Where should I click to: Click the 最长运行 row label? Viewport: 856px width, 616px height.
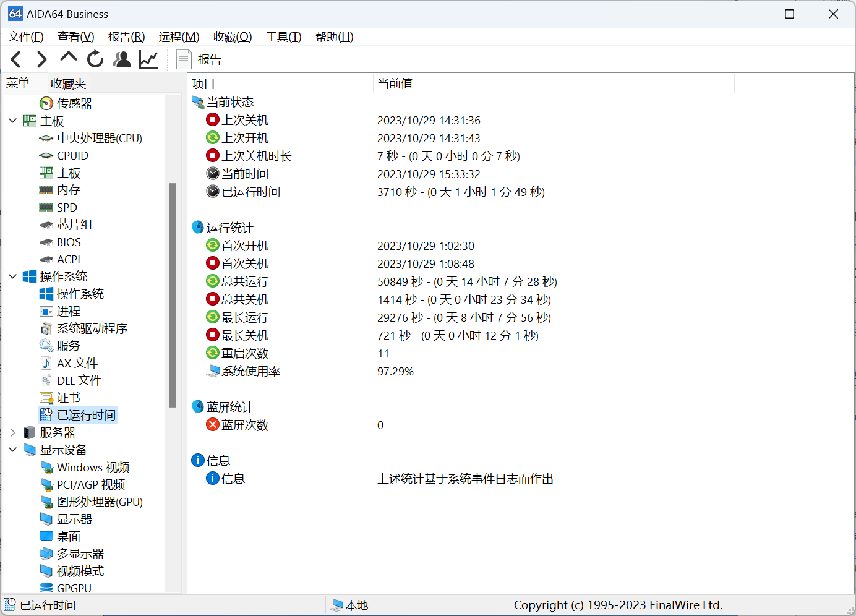[x=245, y=317]
